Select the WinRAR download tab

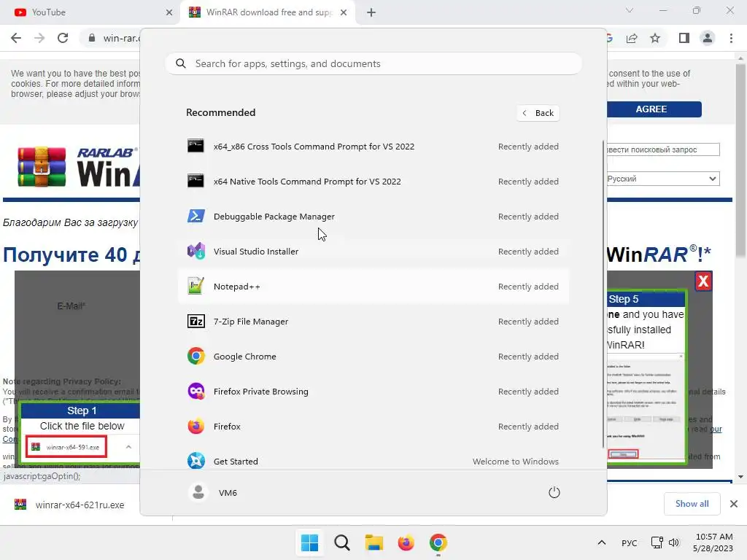tap(267, 12)
